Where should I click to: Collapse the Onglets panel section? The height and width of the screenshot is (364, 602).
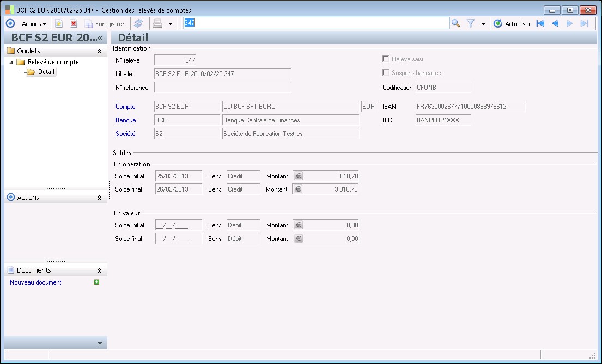click(x=99, y=51)
